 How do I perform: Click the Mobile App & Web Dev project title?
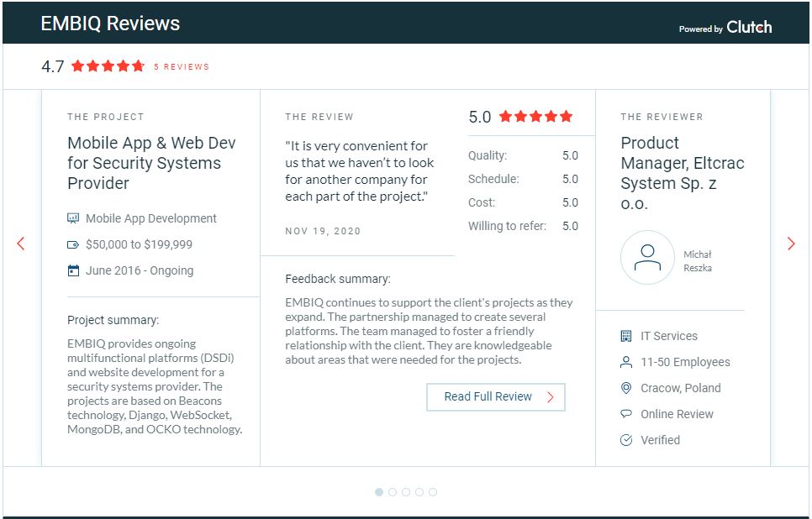[x=152, y=163]
